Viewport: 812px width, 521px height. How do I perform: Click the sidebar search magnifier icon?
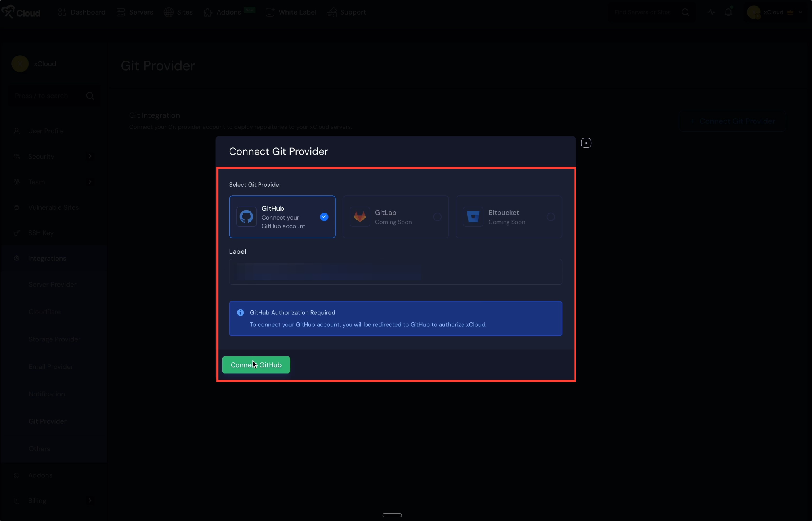90,96
